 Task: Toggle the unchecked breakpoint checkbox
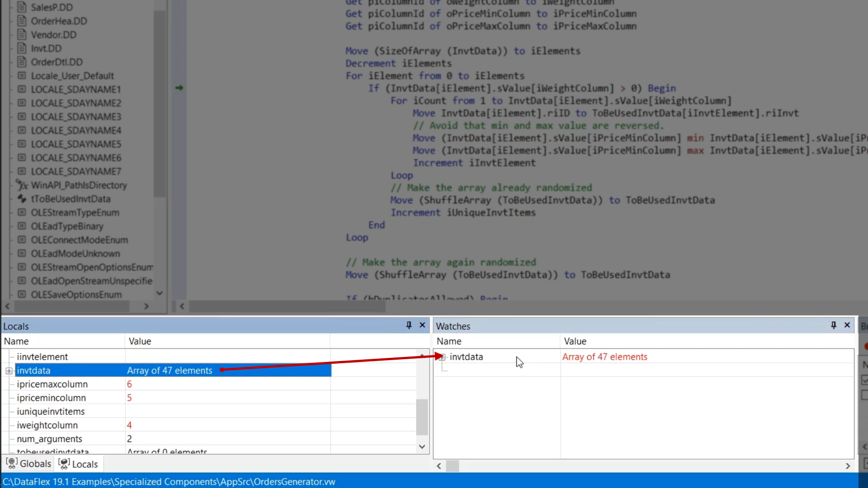click(x=864, y=395)
